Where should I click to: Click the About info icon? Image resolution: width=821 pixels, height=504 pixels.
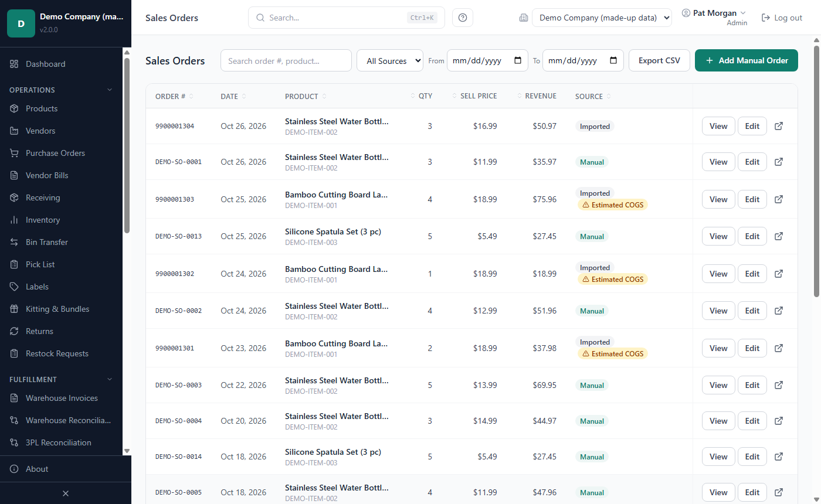tap(14, 469)
